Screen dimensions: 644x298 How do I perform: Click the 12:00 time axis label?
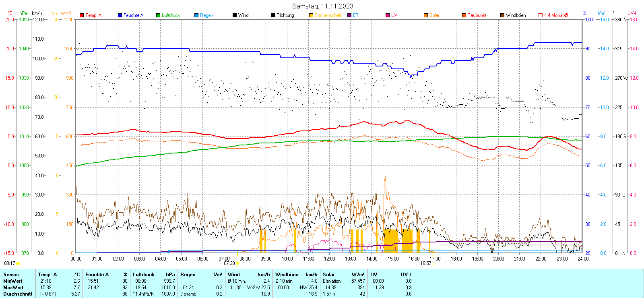pyautogui.click(x=329, y=259)
